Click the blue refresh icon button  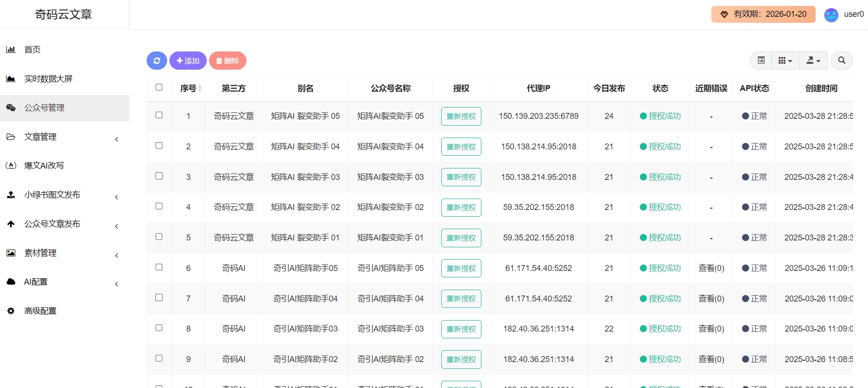click(x=157, y=61)
